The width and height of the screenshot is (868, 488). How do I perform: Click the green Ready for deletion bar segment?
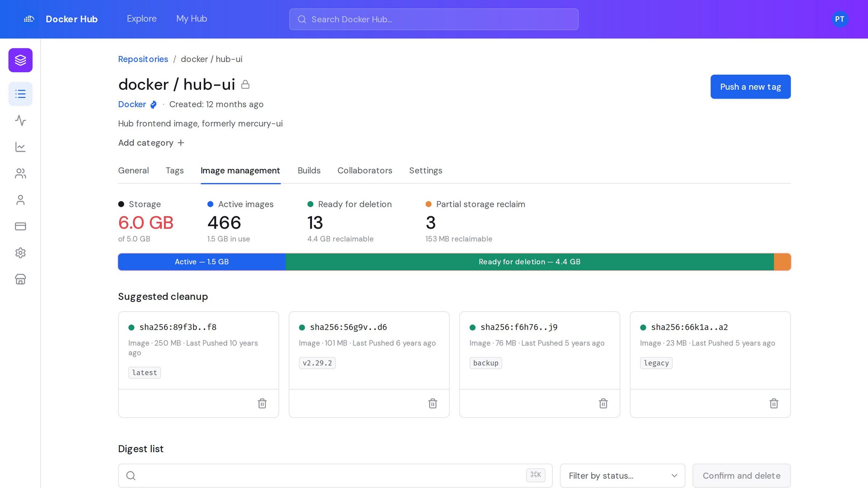[530, 262]
